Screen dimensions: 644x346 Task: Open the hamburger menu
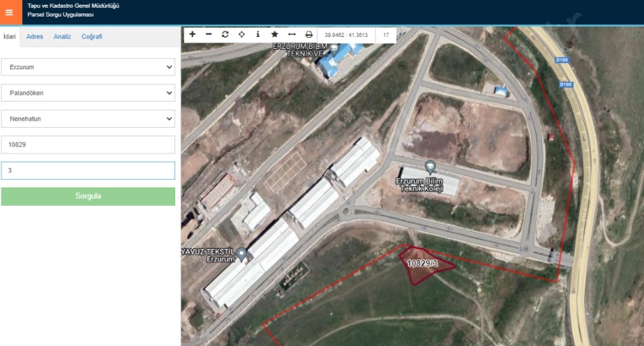tap(9, 12)
